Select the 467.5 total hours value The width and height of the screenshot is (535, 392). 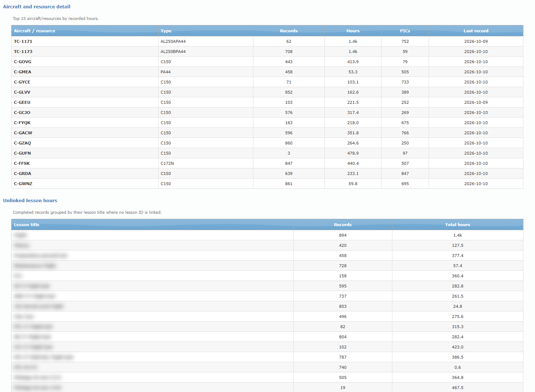pos(458,388)
